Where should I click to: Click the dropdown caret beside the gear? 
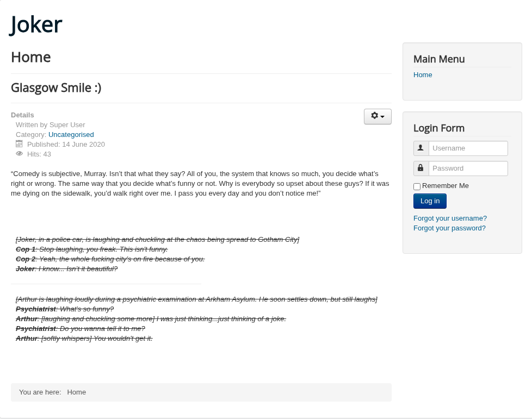click(382, 117)
